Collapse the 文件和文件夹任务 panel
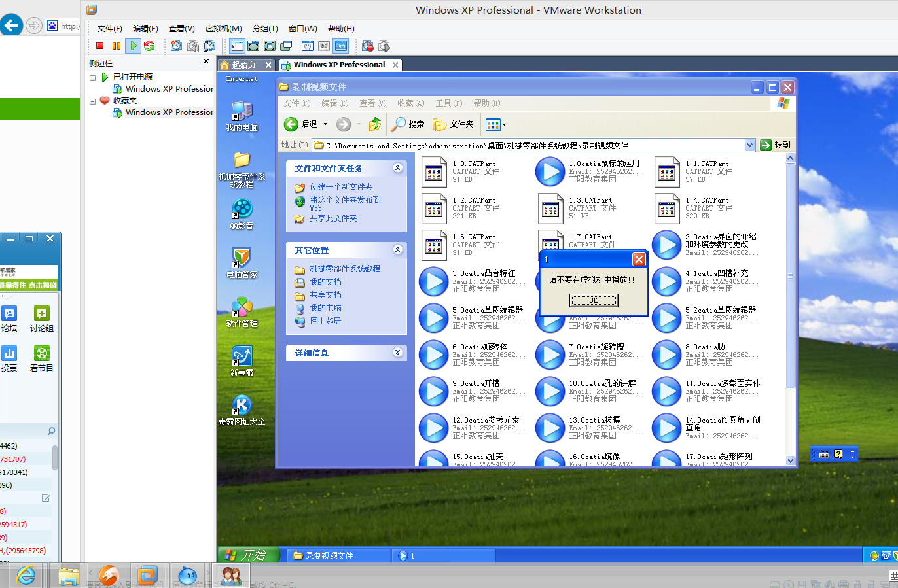This screenshot has width=898, height=588. tap(397, 168)
